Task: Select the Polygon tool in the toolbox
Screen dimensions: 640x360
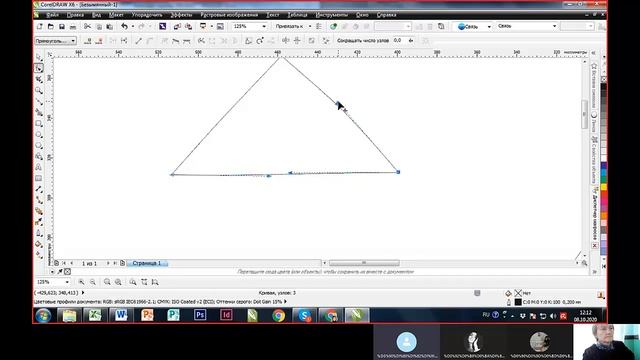Action: click(x=39, y=145)
